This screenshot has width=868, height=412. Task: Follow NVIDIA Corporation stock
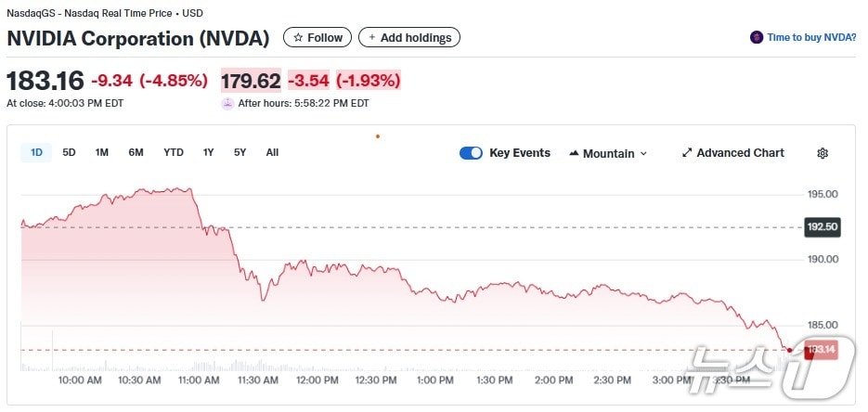click(x=317, y=38)
